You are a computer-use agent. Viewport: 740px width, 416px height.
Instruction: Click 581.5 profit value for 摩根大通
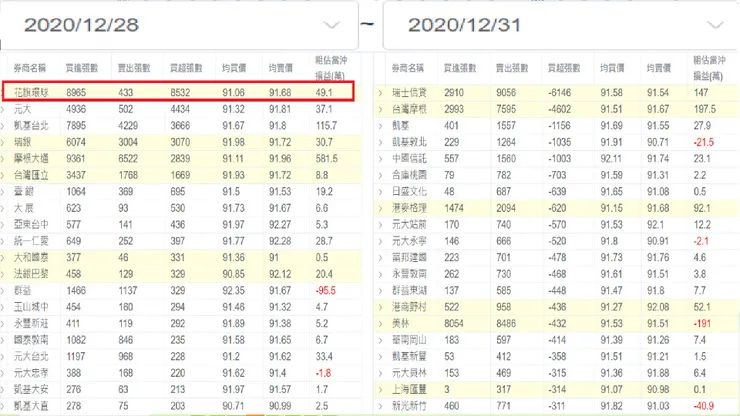(327, 159)
